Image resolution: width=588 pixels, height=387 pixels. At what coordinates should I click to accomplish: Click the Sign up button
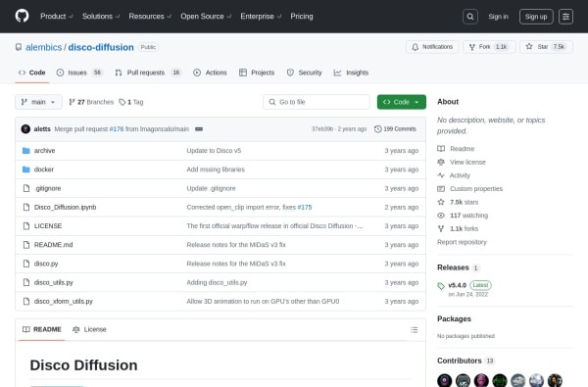point(536,17)
